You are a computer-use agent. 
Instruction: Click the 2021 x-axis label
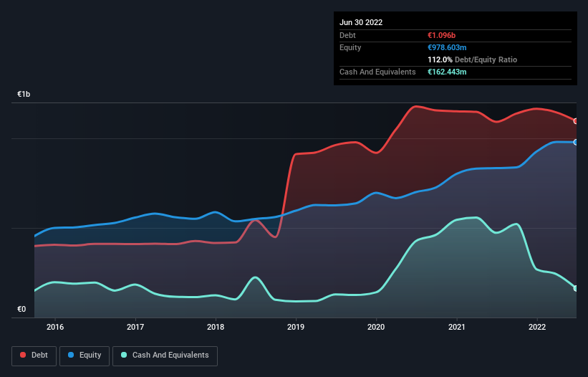[457, 327]
